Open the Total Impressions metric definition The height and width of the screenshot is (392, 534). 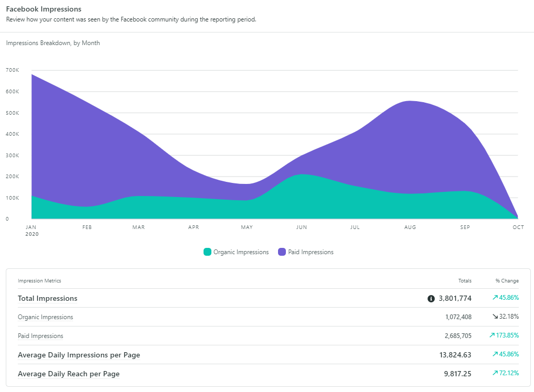(x=48, y=298)
